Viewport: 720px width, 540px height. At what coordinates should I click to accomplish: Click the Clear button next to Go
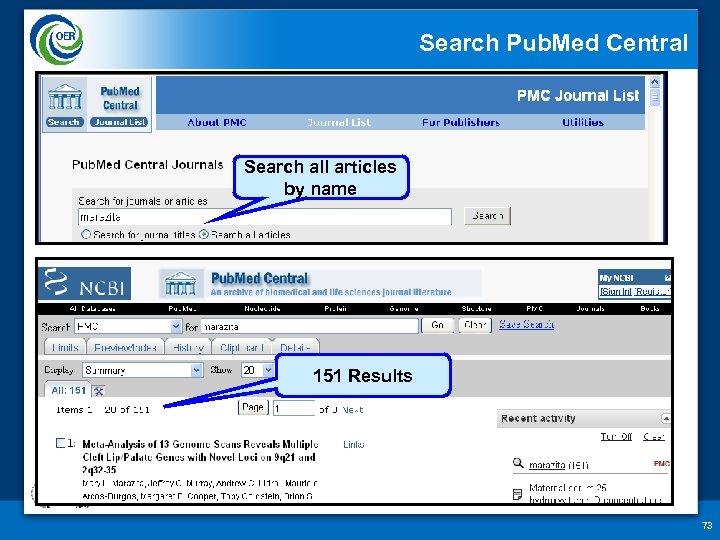[x=475, y=325]
